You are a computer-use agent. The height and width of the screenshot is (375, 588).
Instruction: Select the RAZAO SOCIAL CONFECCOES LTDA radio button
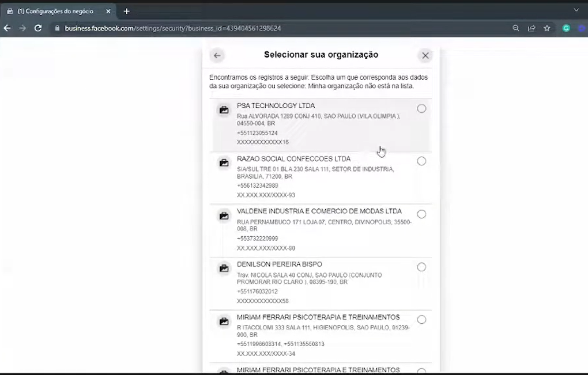tap(421, 161)
